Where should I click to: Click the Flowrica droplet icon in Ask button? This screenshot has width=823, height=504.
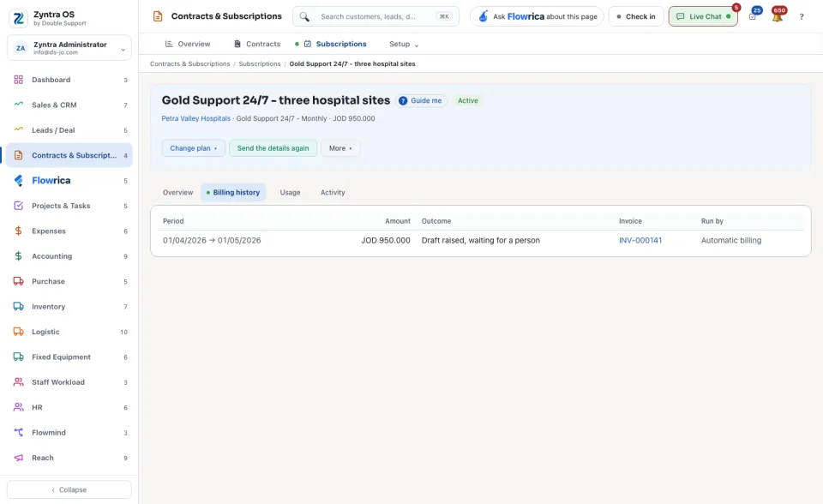pos(483,16)
